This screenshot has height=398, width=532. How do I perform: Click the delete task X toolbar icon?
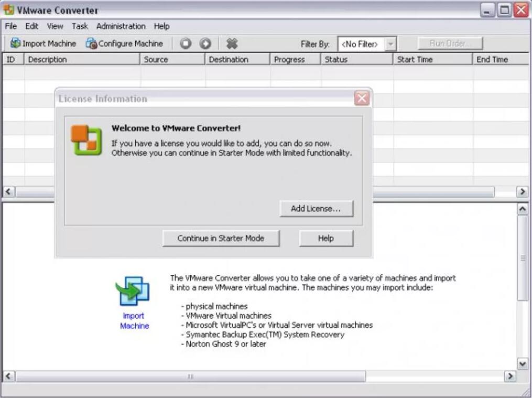coord(232,44)
